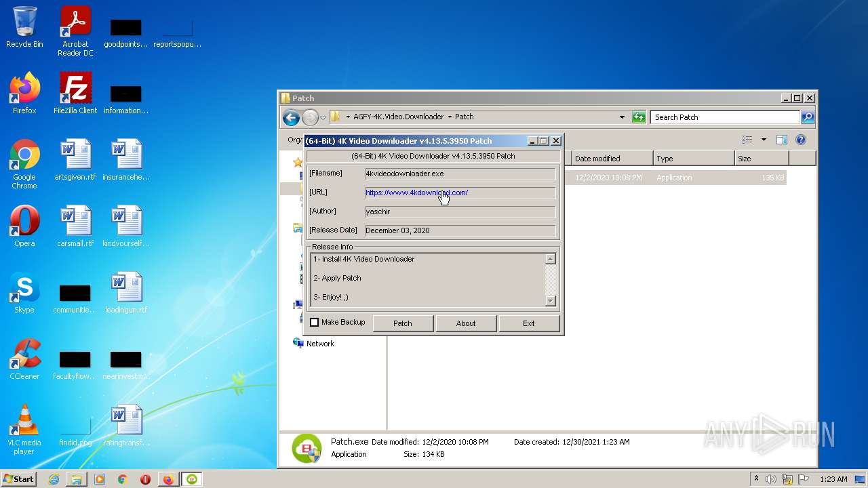Open VLC media player shortcut
The height and width of the screenshot is (488, 868).
(24, 430)
